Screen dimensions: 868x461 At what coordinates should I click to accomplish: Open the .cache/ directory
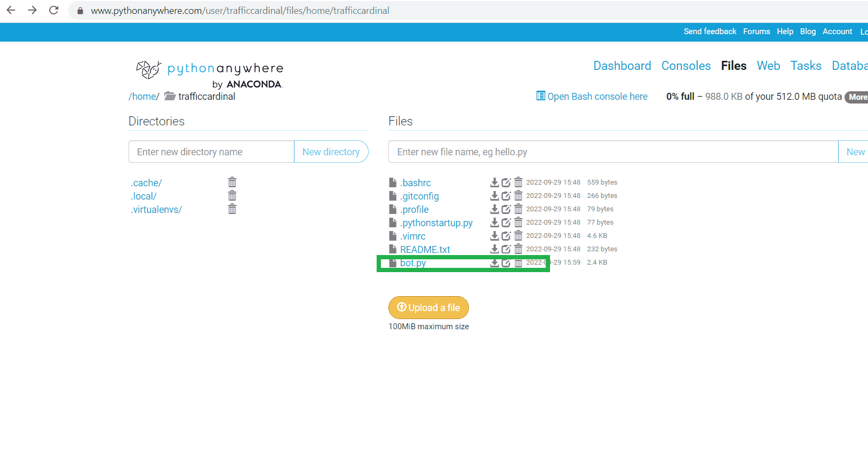coord(147,182)
